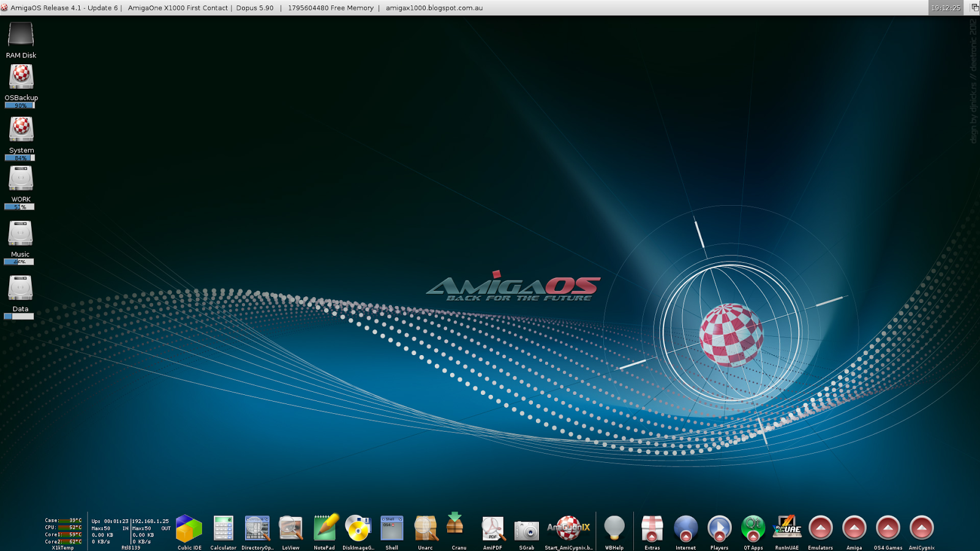The width and height of the screenshot is (980, 551).
Task: Open AmiPDF from the dock
Action: tap(493, 529)
